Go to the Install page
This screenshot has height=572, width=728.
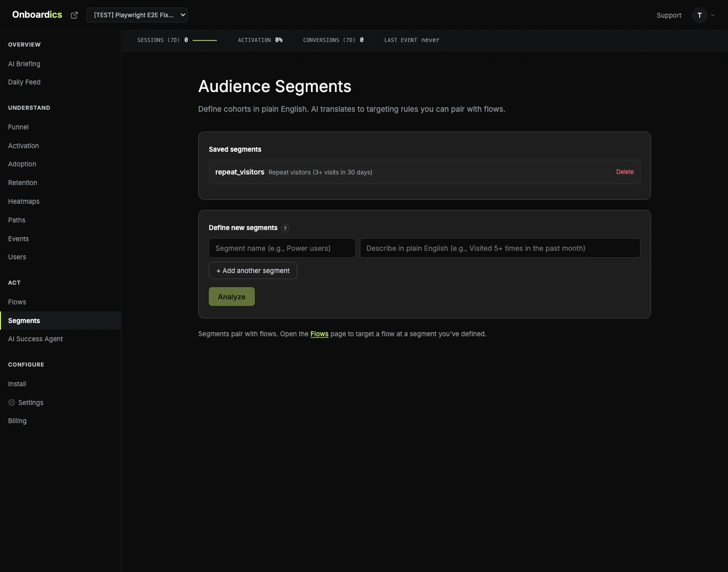click(60, 384)
